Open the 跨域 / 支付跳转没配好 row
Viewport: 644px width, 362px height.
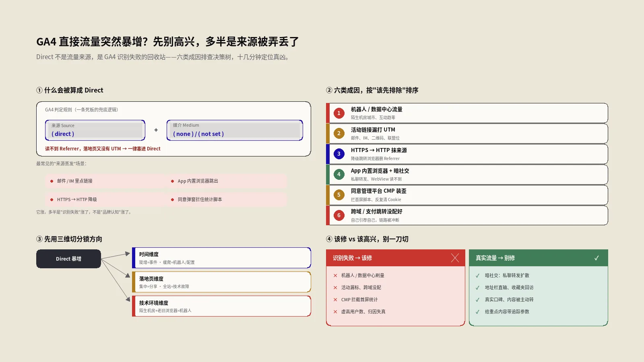pyautogui.click(x=467, y=216)
